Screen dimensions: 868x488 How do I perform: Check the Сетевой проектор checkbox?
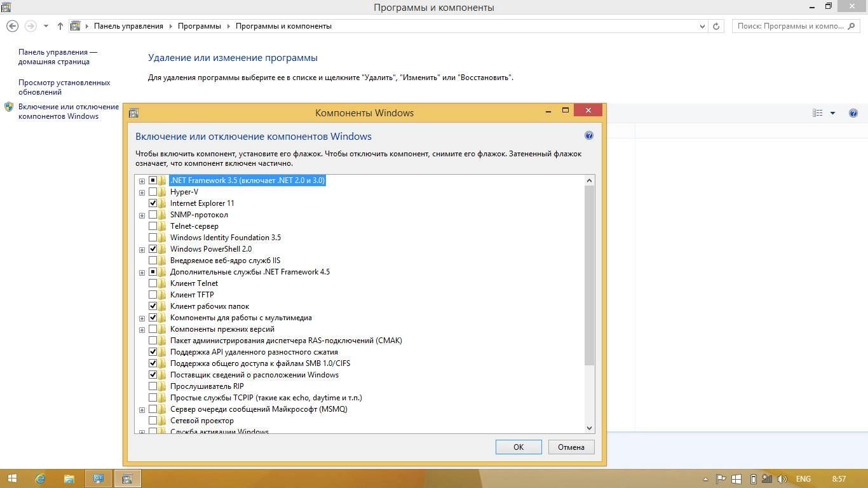(x=153, y=421)
